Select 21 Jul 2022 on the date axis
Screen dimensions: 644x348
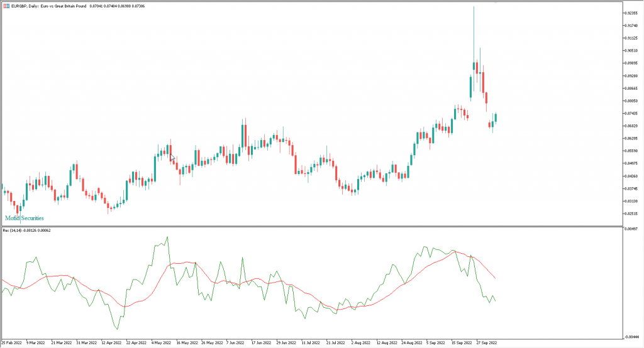[335, 344]
